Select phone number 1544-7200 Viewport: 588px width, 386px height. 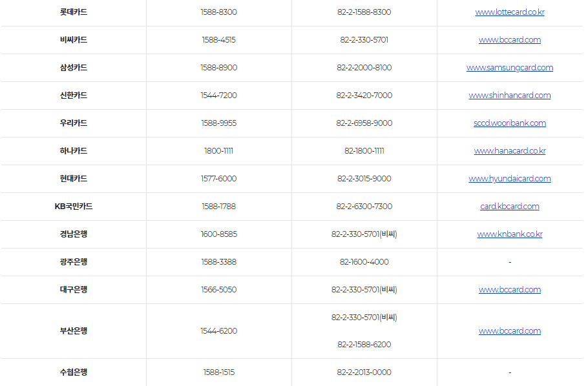(218, 95)
